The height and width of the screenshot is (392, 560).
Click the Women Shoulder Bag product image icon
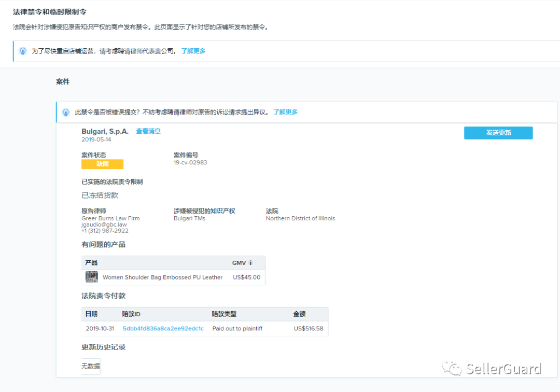[91, 276]
